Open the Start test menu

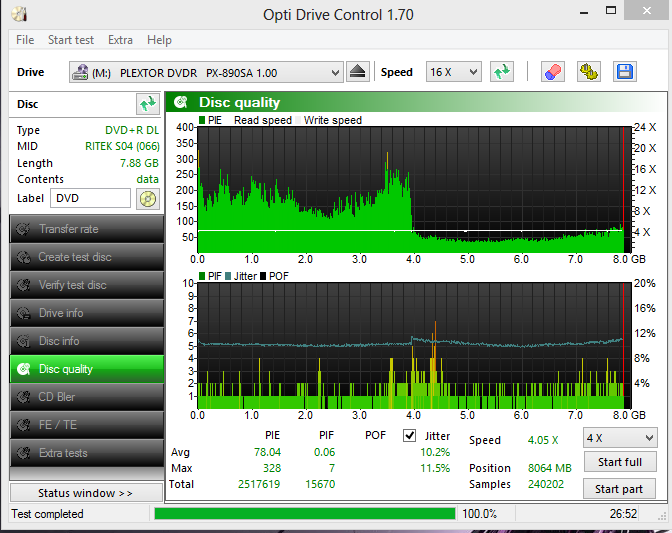coord(71,40)
